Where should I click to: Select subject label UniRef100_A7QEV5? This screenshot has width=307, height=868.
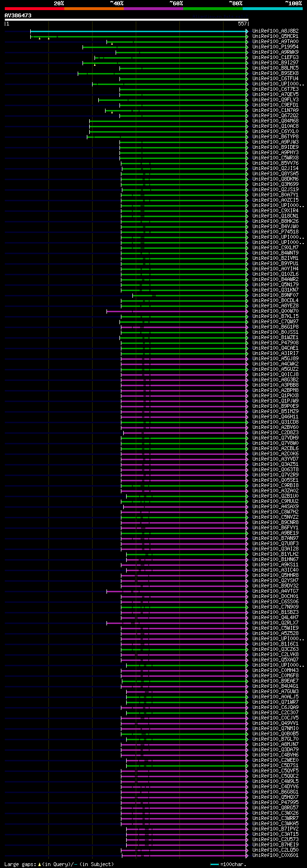[275, 95]
